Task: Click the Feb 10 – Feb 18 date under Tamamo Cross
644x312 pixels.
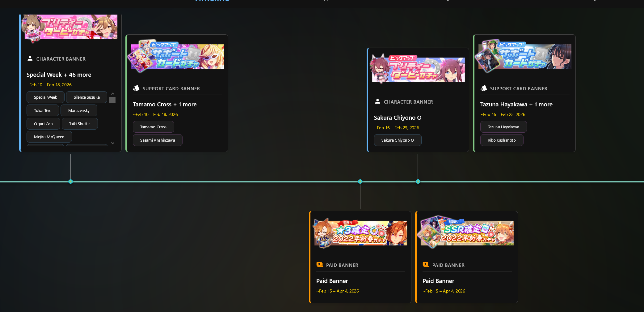Action: coord(155,114)
